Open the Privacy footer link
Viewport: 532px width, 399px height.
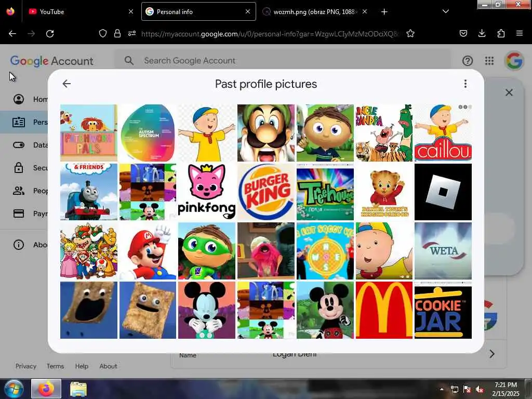26,366
